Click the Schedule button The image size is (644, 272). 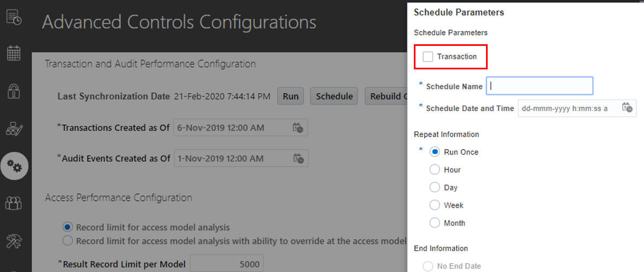tap(334, 97)
